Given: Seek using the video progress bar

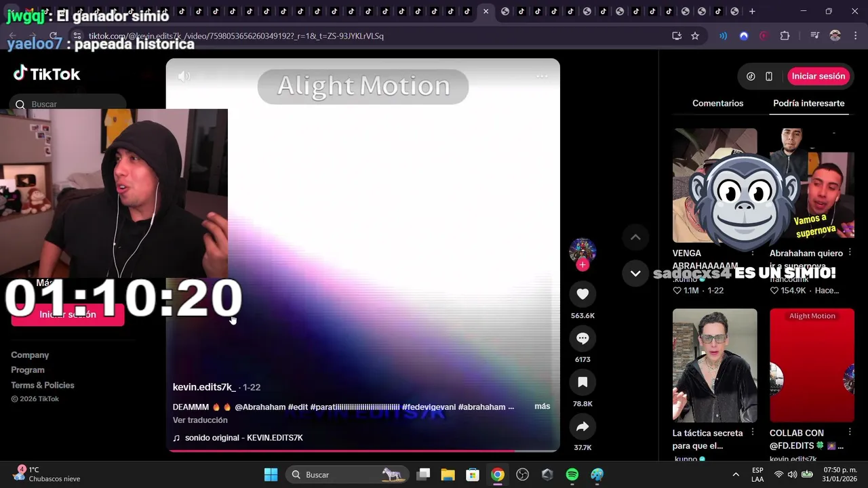Looking at the screenshot, I should coord(363,450).
